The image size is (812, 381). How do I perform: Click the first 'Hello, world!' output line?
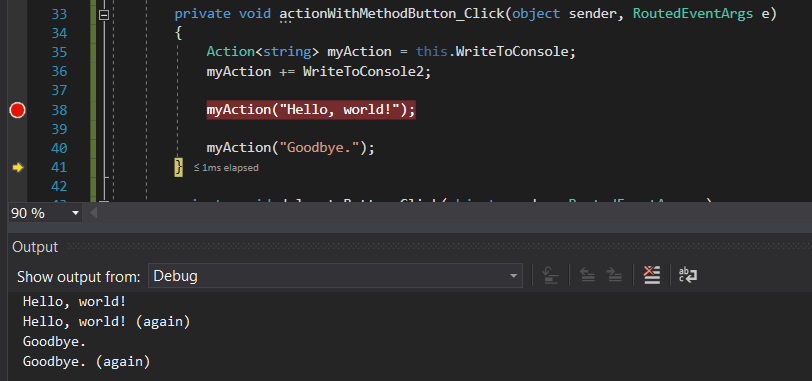click(75, 302)
